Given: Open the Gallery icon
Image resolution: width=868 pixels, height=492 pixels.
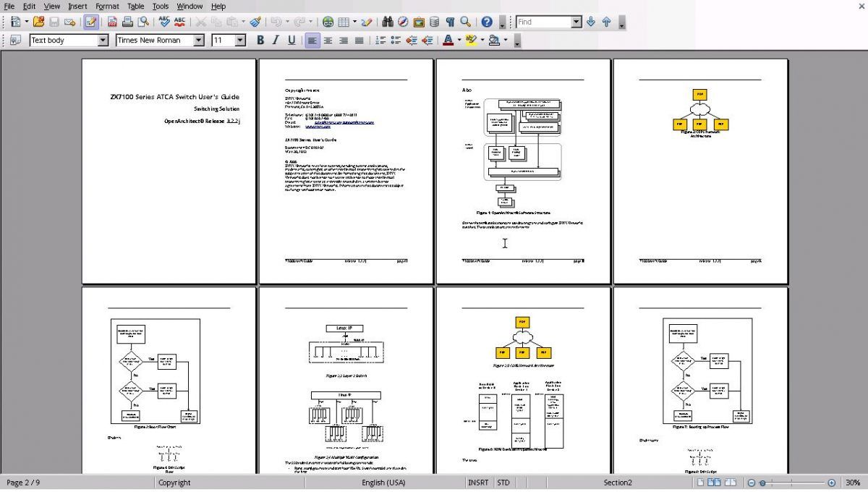Looking at the screenshot, I should pyautogui.click(x=419, y=22).
